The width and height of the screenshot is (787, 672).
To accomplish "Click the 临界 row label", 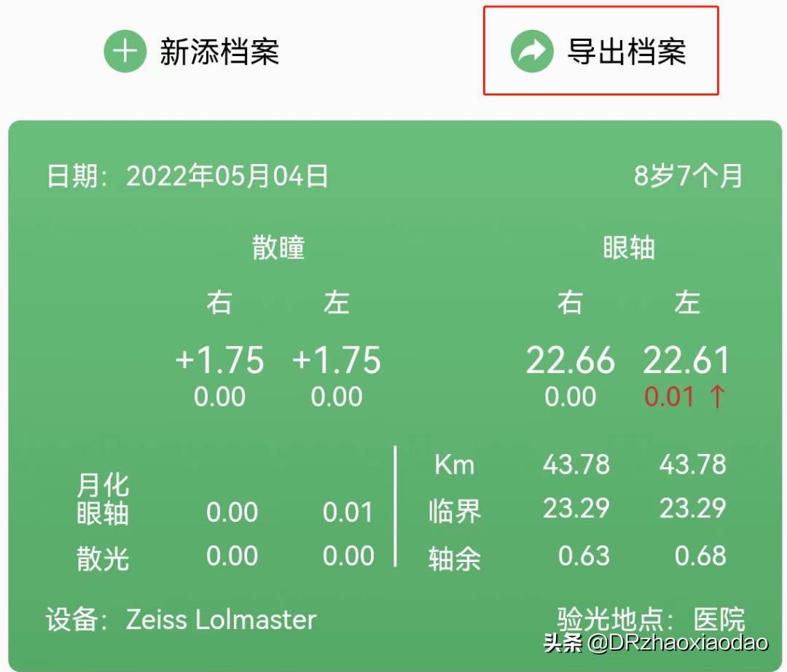I will tap(455, 512).
